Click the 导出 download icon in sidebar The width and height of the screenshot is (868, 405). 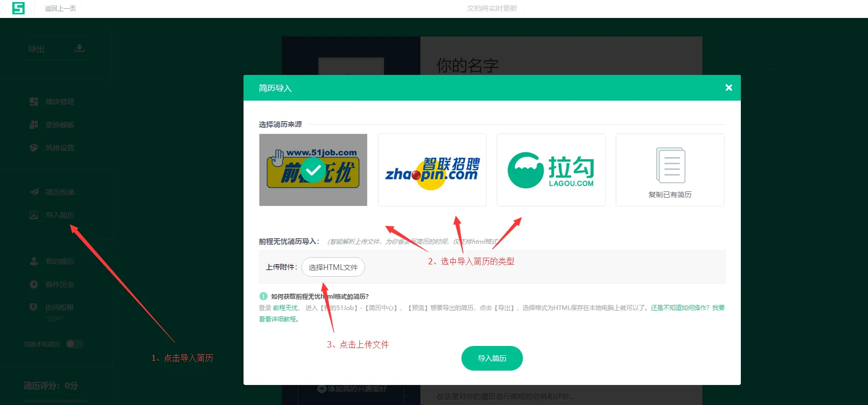tap(79, 48)
